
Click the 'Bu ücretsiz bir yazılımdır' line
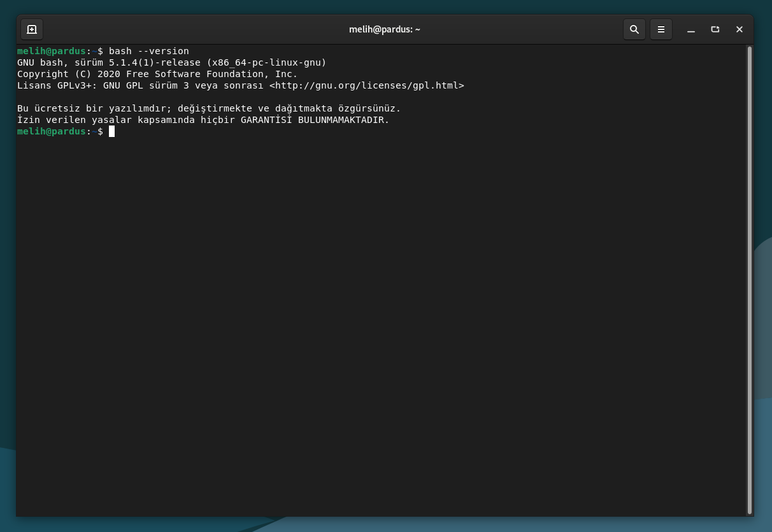(209, 108)
